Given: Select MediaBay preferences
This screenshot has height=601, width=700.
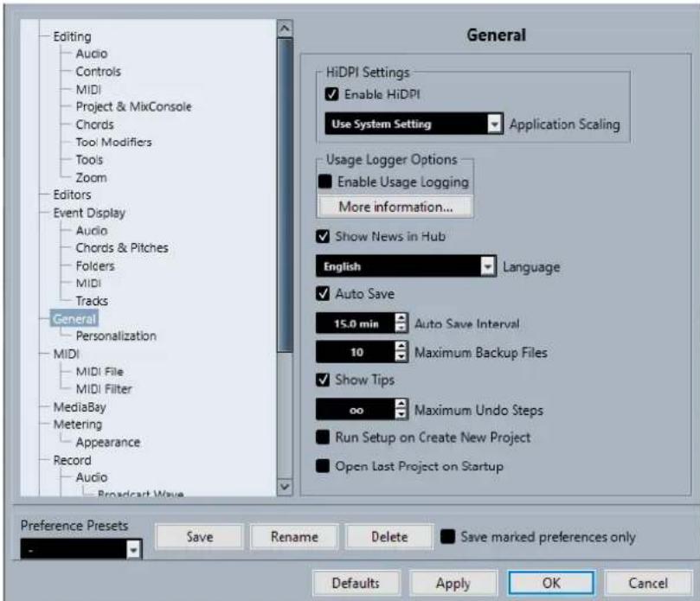Looking at the screenshot, I should pos(80,407).
